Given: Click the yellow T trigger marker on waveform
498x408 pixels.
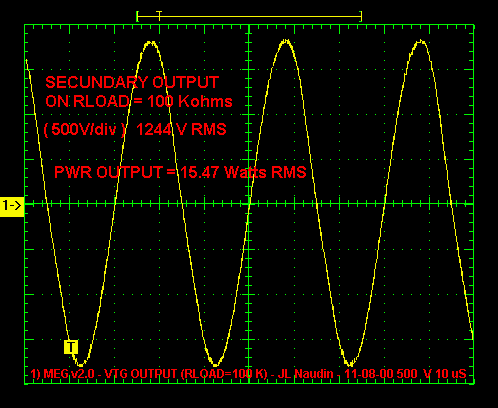Looking at the screenshot, I should 71,347.
